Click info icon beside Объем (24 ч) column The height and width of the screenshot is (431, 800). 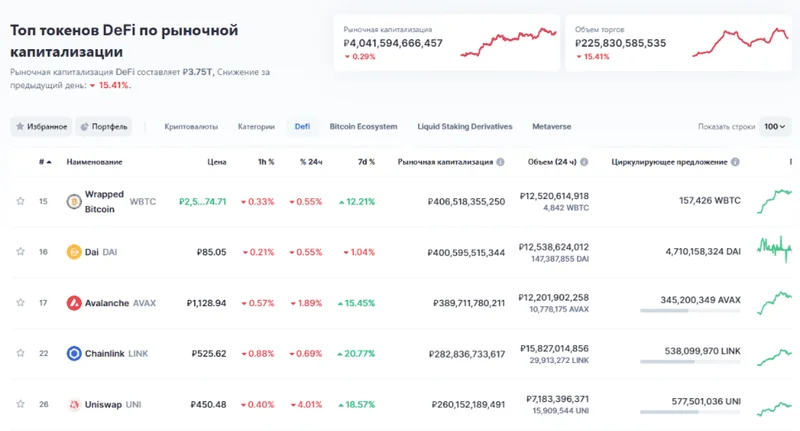[x=583, y=162]
